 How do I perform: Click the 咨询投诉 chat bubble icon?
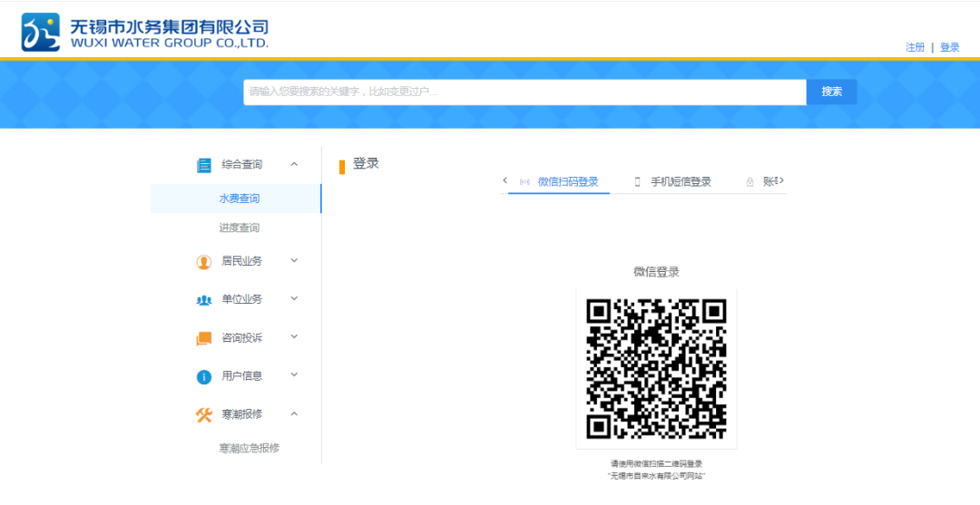[x=204, y=338]
